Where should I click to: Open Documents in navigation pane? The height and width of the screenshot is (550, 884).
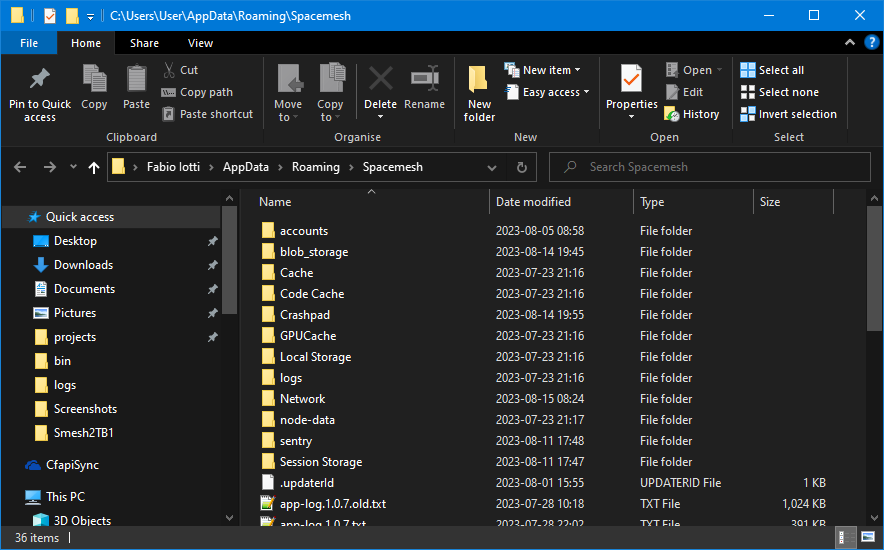pyautogui.click(x=84, y=289)
